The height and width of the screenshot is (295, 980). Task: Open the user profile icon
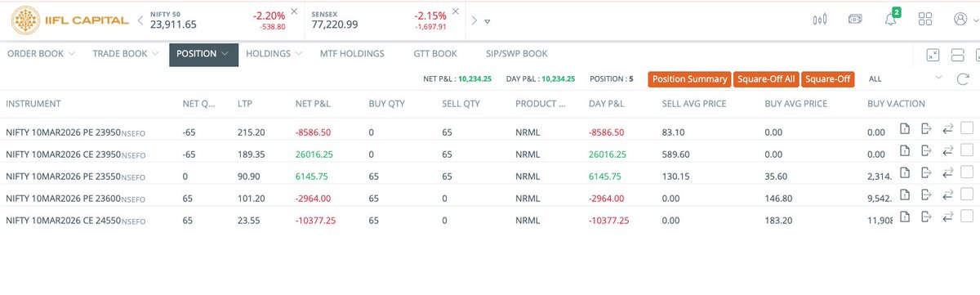click(960, 20)
